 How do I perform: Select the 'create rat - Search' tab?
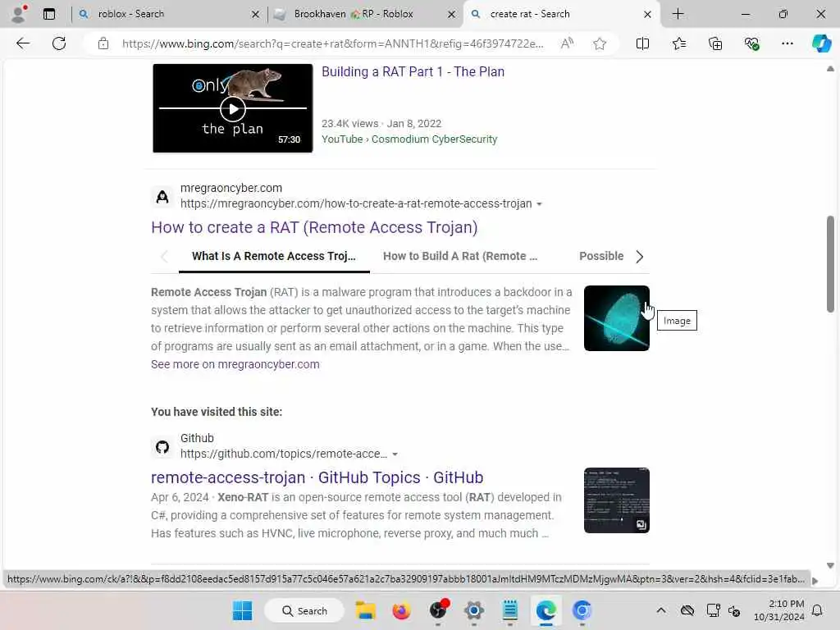click(561, 14)
